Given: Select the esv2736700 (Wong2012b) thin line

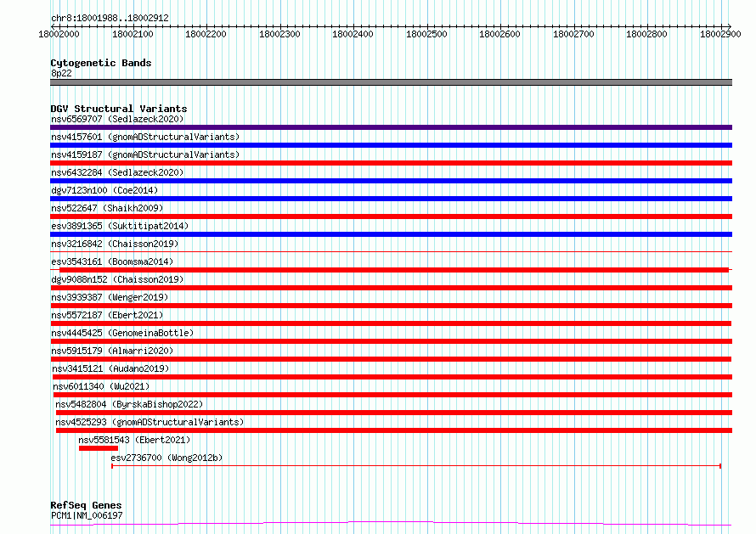Looking at the screenshot, I should (x=416, y=466).
